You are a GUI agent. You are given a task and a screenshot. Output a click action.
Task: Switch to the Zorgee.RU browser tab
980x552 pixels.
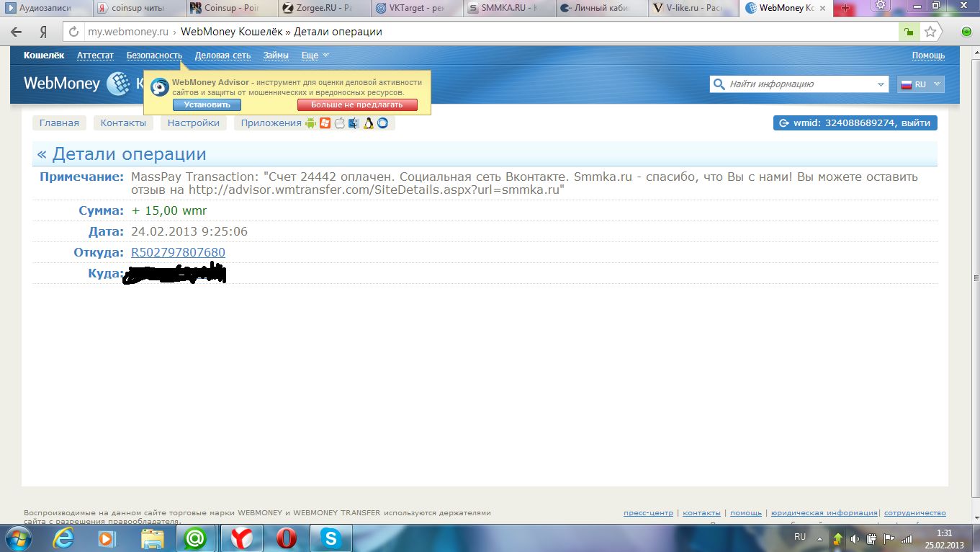point(323,9)
